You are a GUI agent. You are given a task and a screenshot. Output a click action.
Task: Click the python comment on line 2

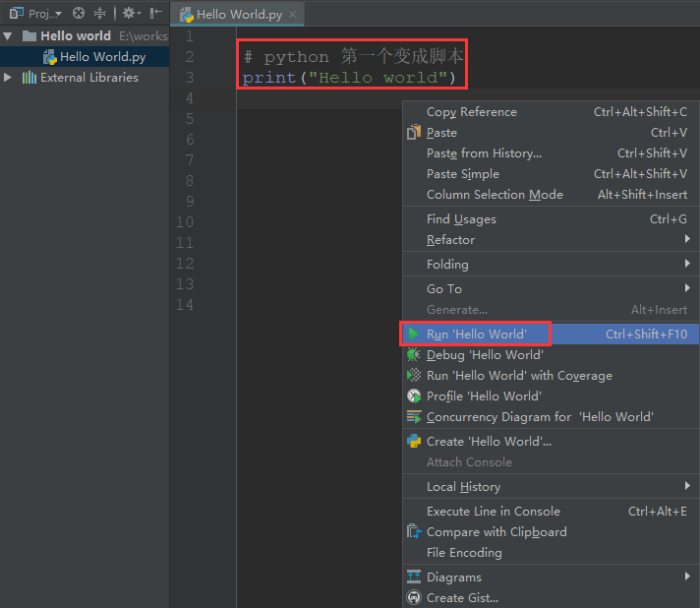coord(354,56)
